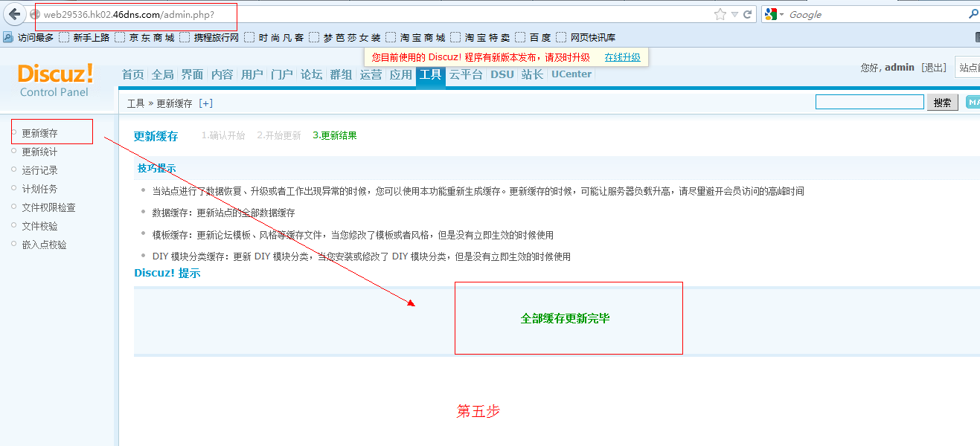Image resolution: width=980 pixels, height=446 pixels.
Task: Open the 京东商城 bookmark
Action: coord(144,37)
